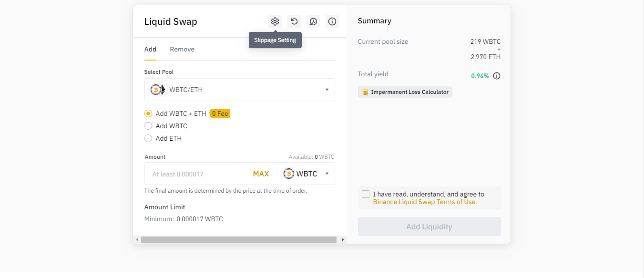Switch to the Add tab
The width and height of the screenshot is (644, 278).
coord(150,50)
